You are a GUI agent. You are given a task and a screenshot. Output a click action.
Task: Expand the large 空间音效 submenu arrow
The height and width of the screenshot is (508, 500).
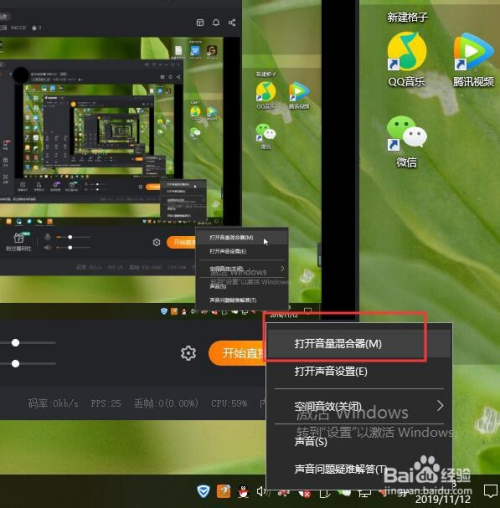pyautogui.click(x=440, y=406)
